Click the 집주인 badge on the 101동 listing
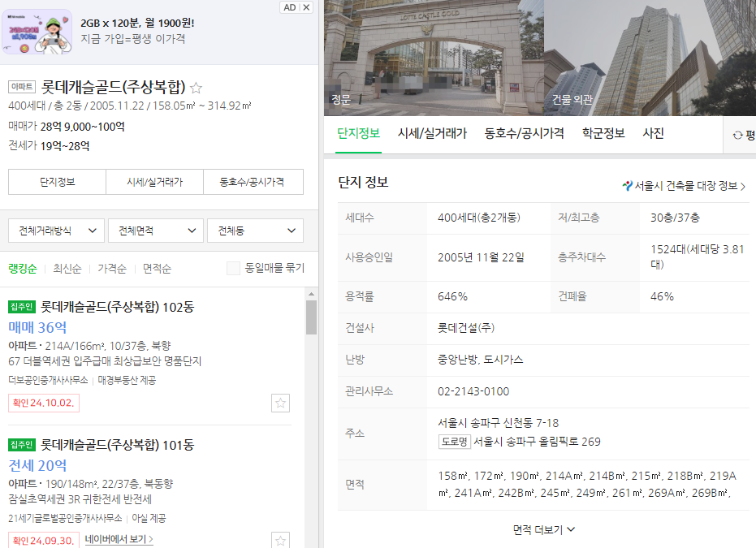Screen dimensions: 756x548 [22, 444]
